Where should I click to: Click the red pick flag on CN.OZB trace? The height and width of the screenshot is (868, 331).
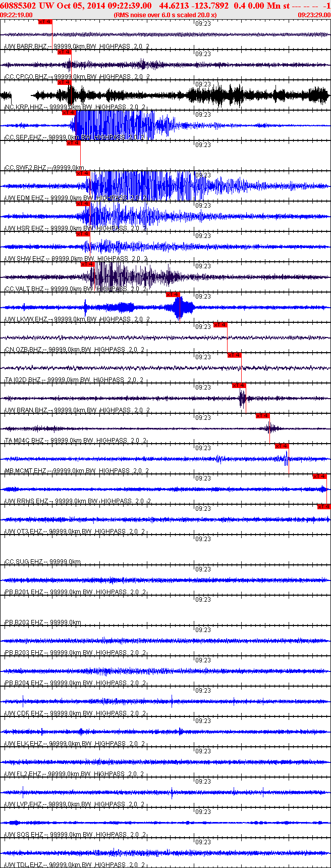(x=220, y=325)
